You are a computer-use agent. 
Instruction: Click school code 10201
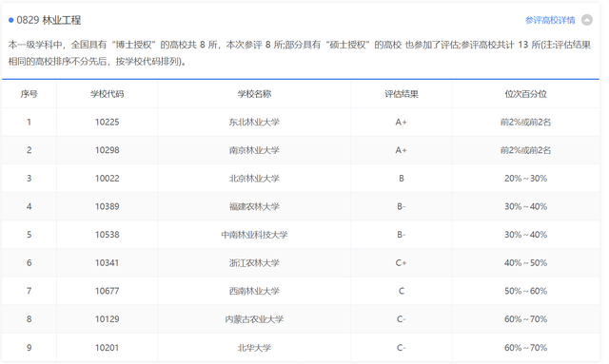(108, 348)
